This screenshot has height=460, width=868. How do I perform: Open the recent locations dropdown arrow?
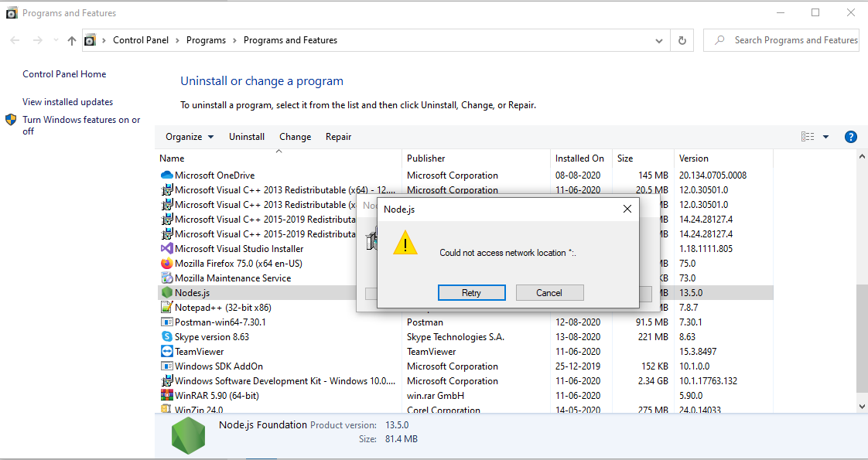56,40
